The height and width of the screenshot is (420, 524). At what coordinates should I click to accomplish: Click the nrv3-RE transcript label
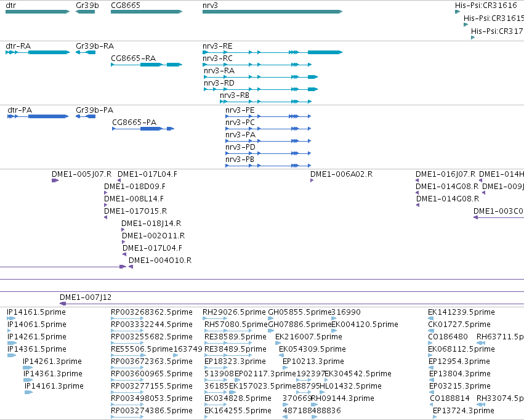tap(217, 46)
